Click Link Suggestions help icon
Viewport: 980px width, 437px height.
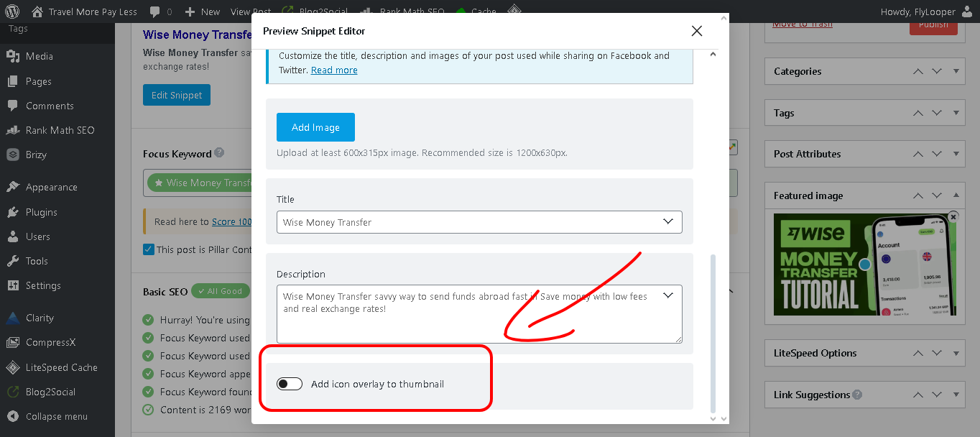coord(857,395)
